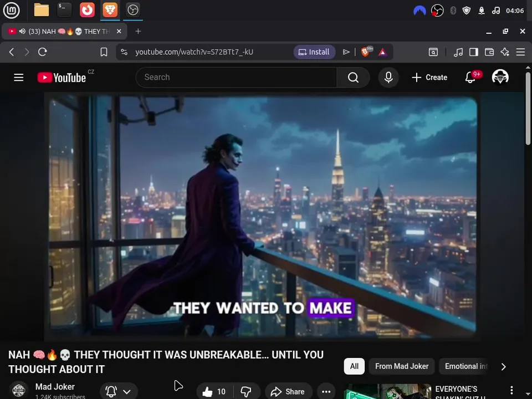Go forward in browser history

coord(27,52)
